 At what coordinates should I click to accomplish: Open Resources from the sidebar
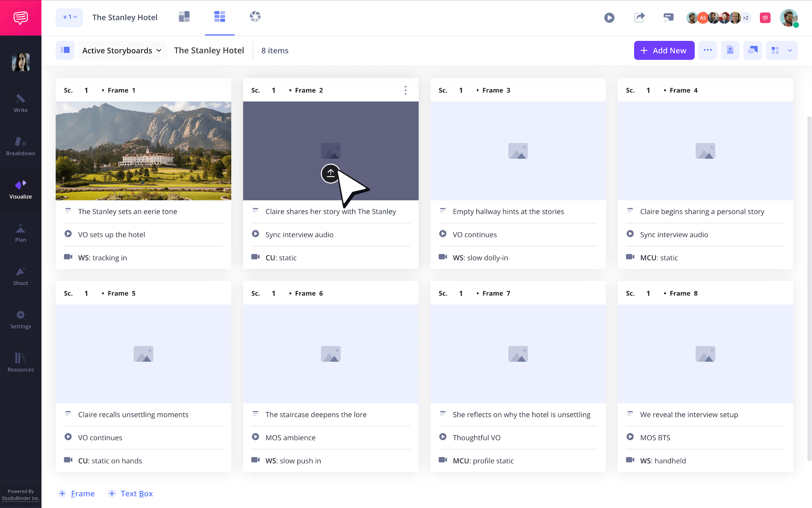20,362
